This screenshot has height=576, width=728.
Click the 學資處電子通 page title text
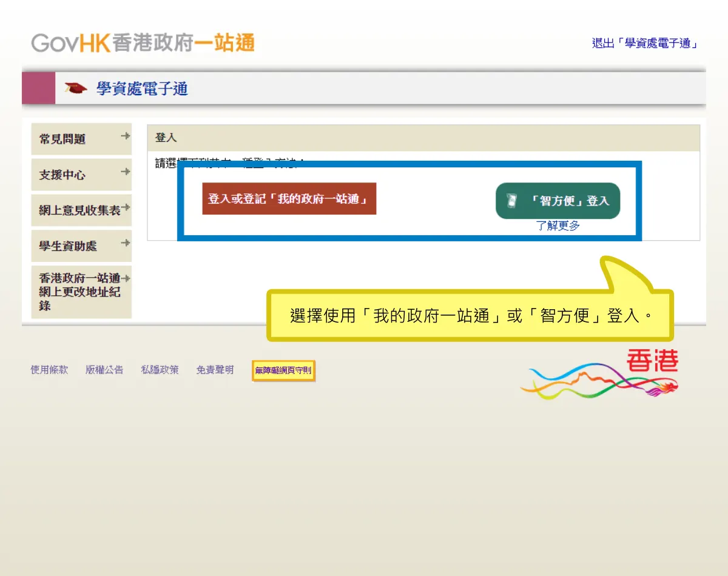143,89
